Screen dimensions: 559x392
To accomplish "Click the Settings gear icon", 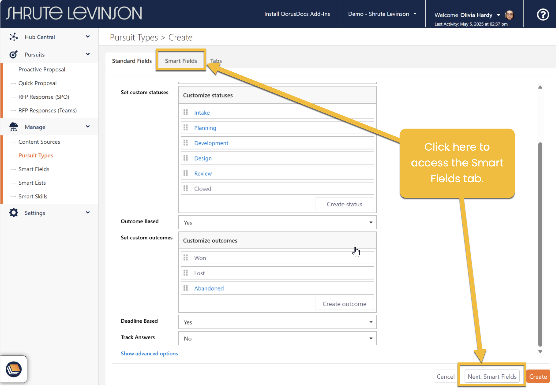I will point(14,213).
